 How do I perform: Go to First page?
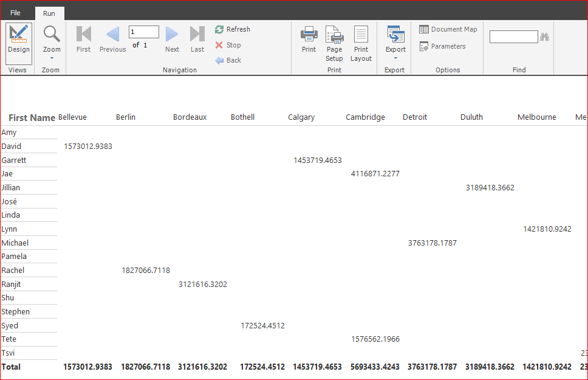pyautogui.click(x=84, y=40)
